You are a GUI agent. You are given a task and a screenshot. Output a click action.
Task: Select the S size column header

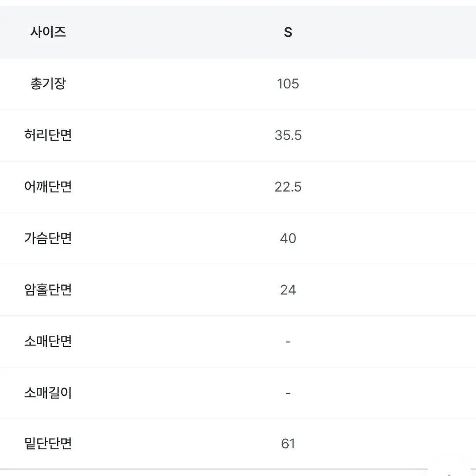[288, 33]
